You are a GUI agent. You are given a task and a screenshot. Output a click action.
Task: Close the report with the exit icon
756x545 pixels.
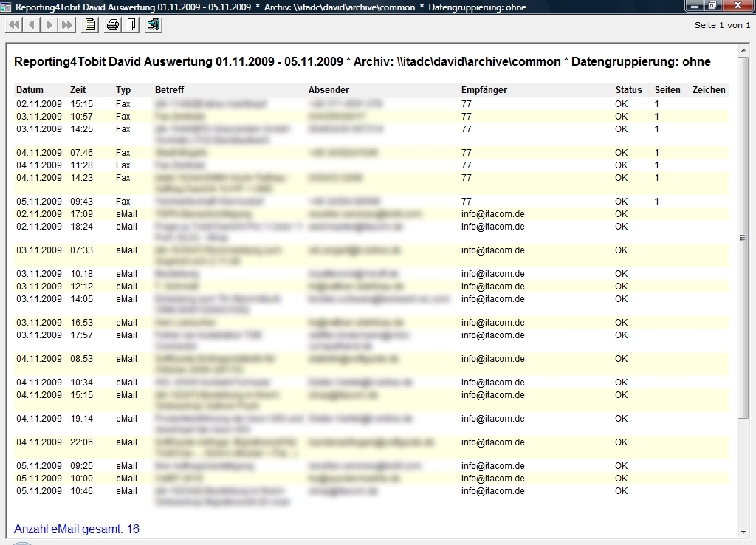click(154, 24)
